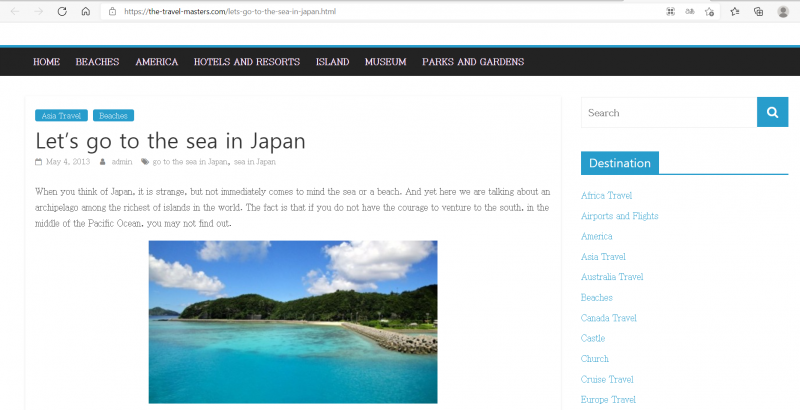Screen dimensions: 800x410
Task: Click the tropical beach article image
Action: click(293, 320)
